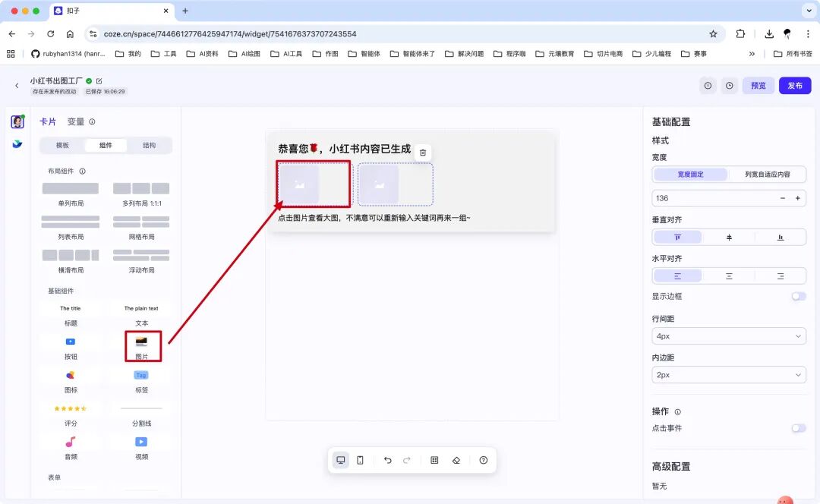The height and width of the screenshot is (504, 820).
Task: Undo the last canvas change
Action: (387, 460)
